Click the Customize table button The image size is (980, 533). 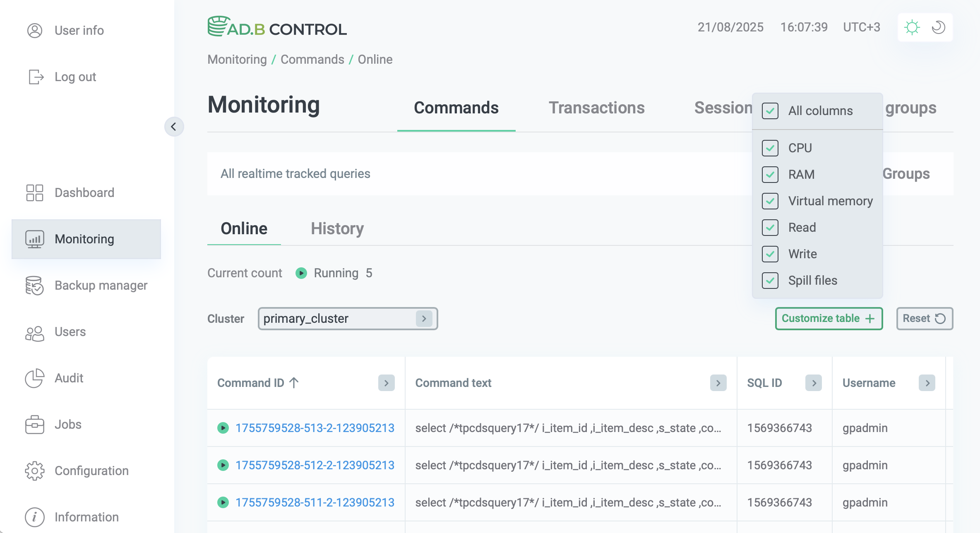click(829, 319)
